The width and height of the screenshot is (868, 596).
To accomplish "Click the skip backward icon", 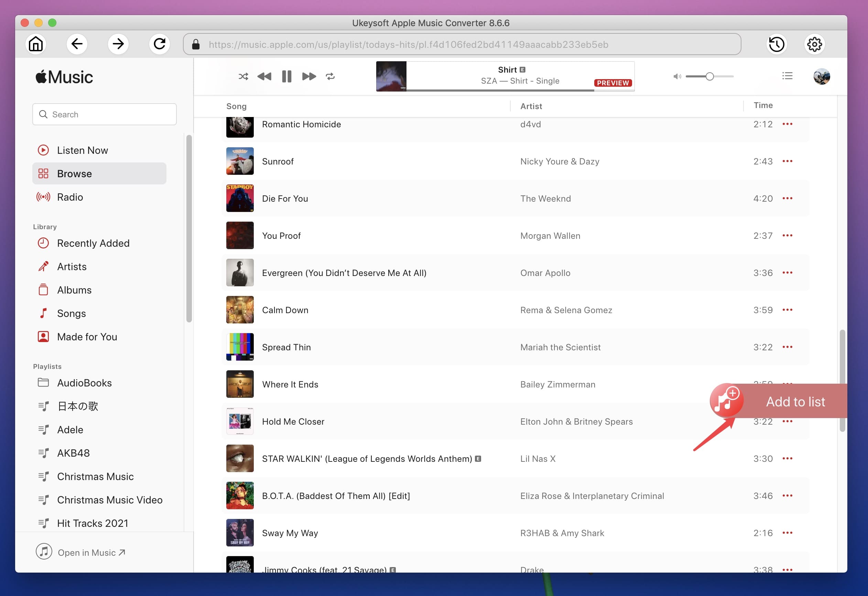I will [x=264, y=76].
